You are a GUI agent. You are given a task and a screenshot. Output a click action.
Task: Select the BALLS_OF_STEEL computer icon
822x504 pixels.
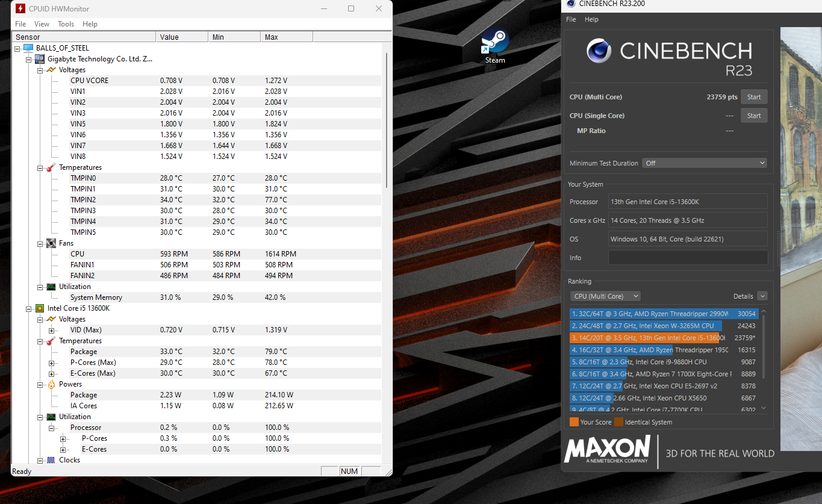[28, 48]
